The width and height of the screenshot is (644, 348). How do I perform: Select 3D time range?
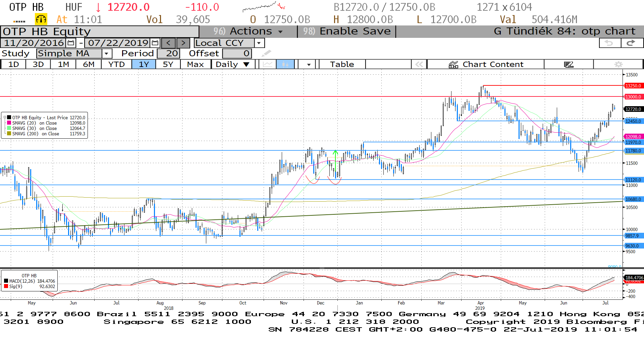coord(38,64)
